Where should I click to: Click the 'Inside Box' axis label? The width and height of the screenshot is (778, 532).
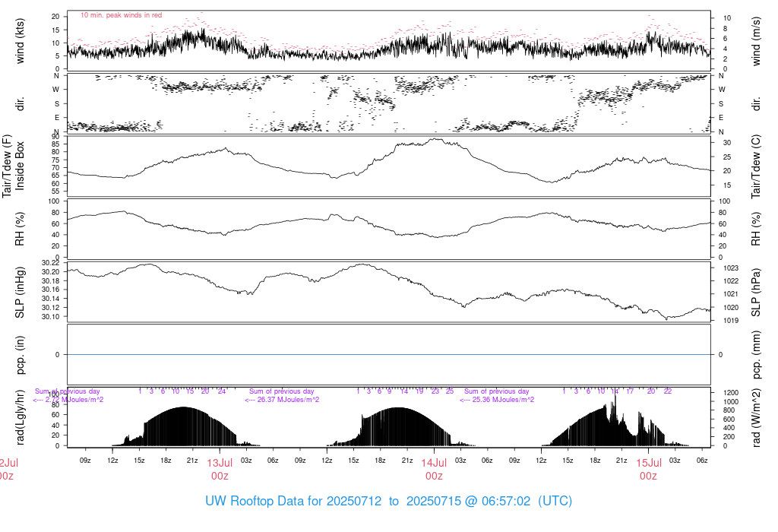coord(20,166)
